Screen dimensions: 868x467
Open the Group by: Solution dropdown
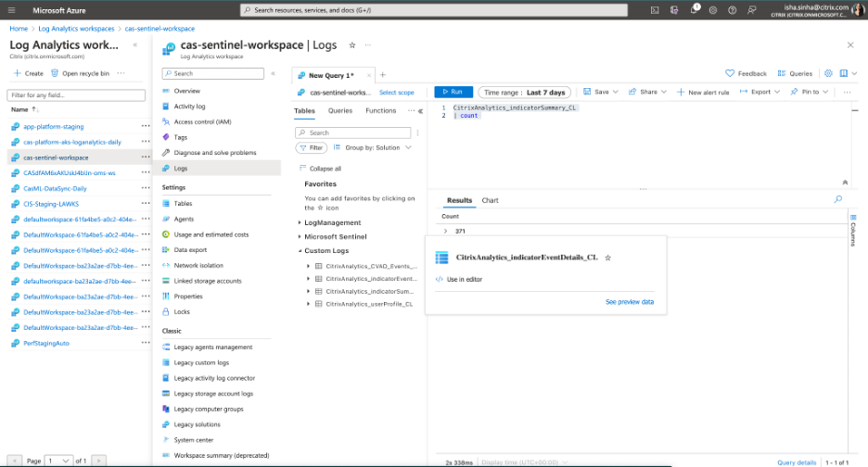click(373, 147)
